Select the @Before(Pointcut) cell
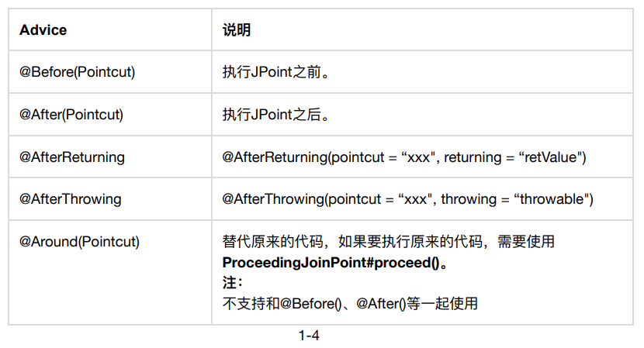The image size is (644, 348). (78, 72)
